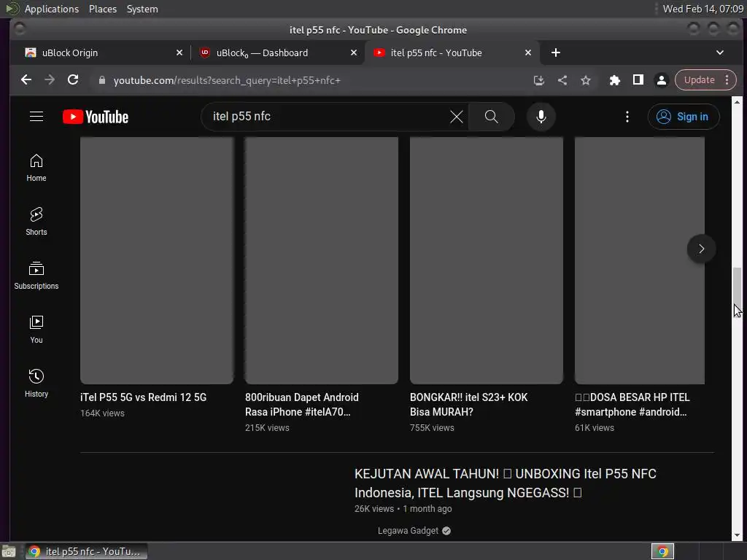The height and width of the screenshot is (560, 747).
Task: Click the magnifier search button
Action: [491, 117]
